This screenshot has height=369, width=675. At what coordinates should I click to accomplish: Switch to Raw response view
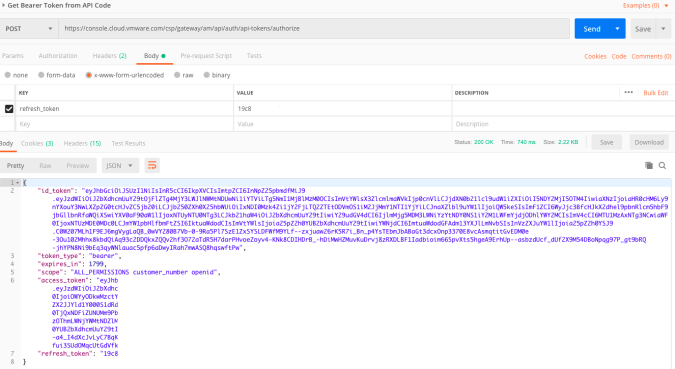click(45, 166)
